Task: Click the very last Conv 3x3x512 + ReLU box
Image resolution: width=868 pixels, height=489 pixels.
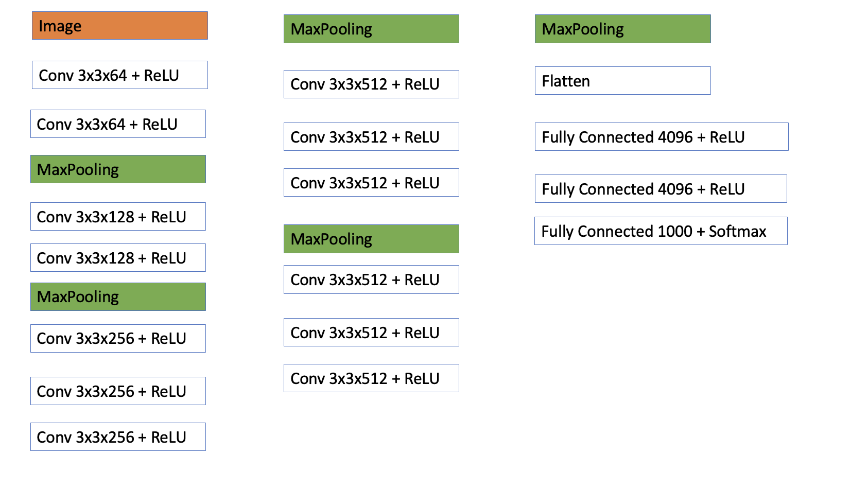Action: tap(371, 378)
